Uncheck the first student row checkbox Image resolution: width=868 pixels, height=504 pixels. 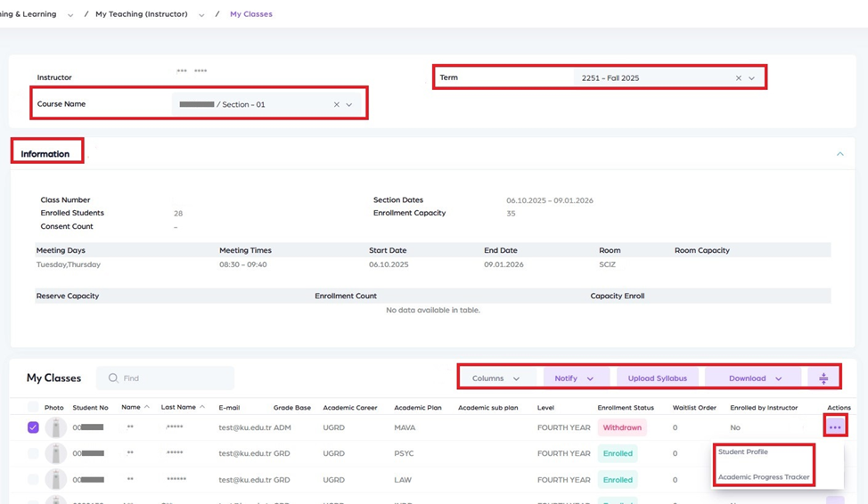pos(33,427)
